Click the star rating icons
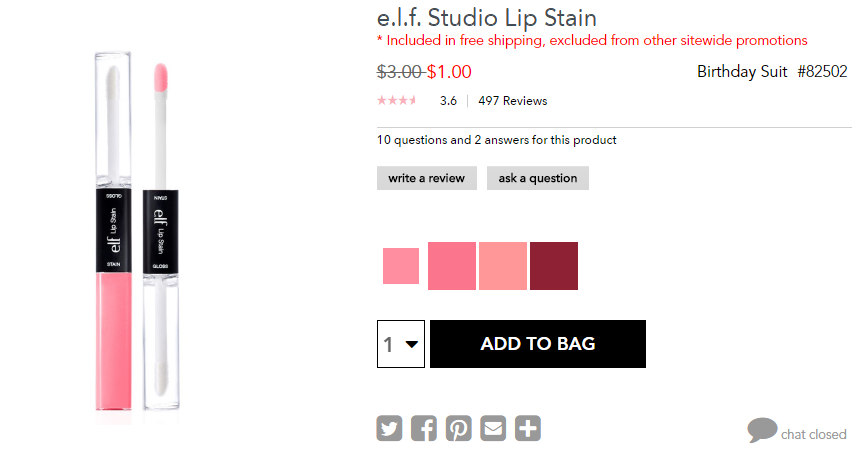The height and width of the screenshot is (450, 868). pos(396,101)
